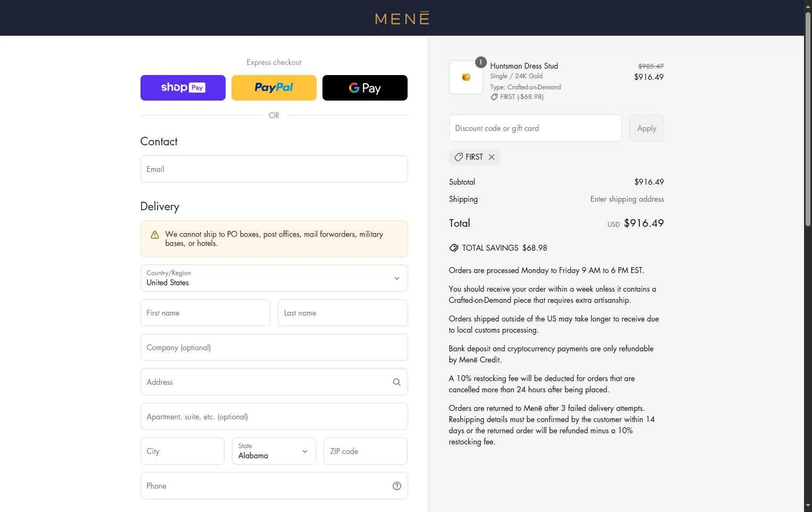Click the 'Type: Crafted-on-Demand' text
812x512 pixels.
(526, 87)
